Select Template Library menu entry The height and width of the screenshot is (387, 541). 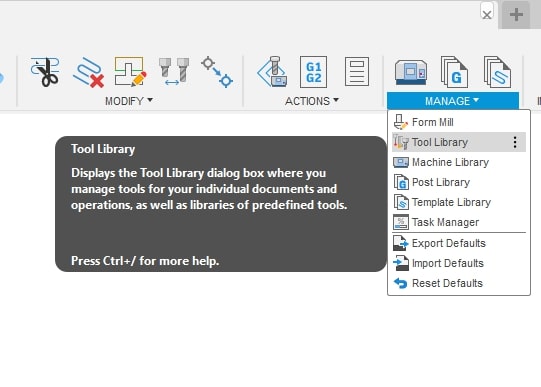click(459, 202)
